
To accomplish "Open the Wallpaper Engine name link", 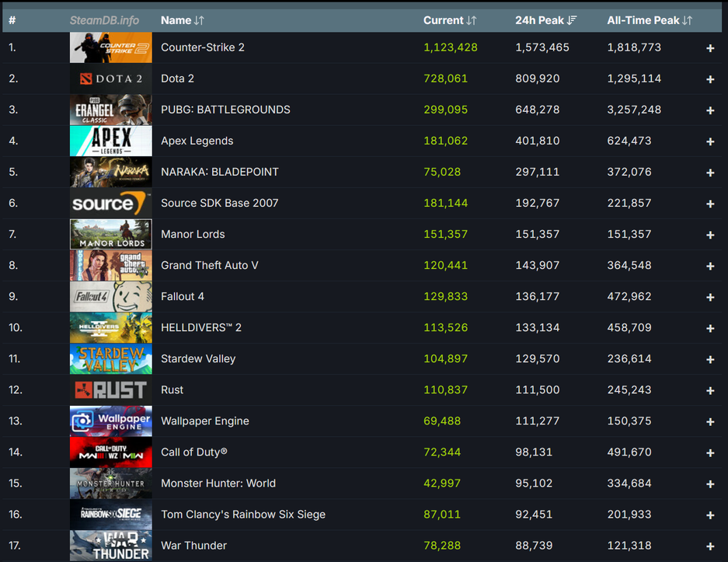I will pos(205,421).
